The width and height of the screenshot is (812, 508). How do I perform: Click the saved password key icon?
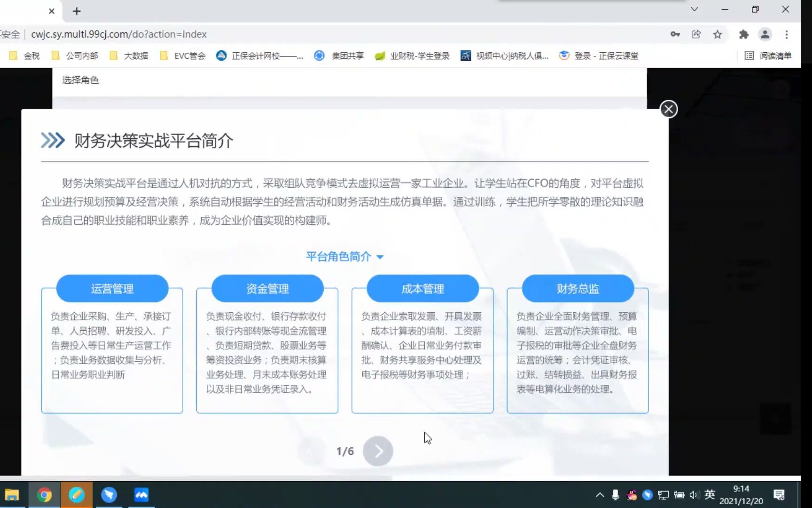point(675,34)
